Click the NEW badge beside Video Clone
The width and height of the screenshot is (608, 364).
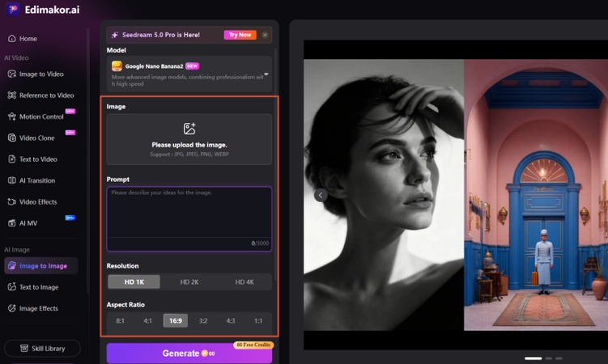[70, 133]
